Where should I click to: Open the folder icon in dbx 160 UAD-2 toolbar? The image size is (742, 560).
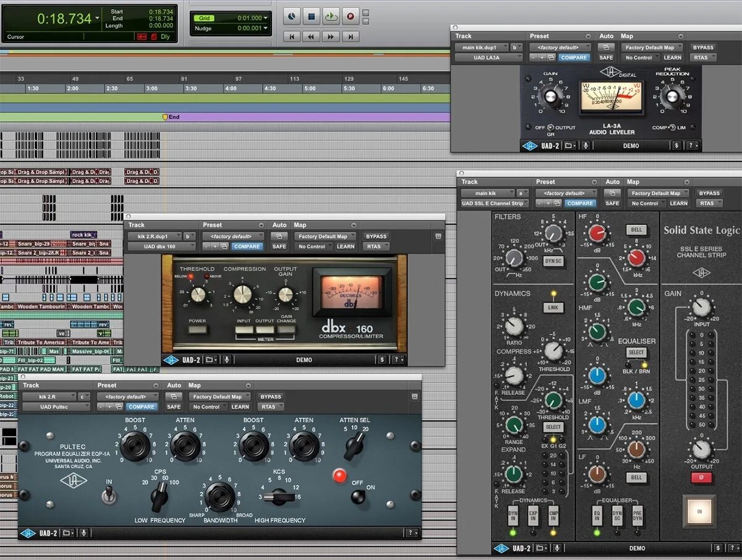211,360
